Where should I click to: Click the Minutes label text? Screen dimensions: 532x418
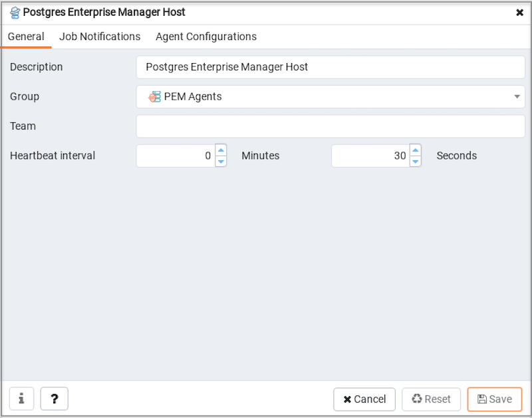tap(260, 156)
